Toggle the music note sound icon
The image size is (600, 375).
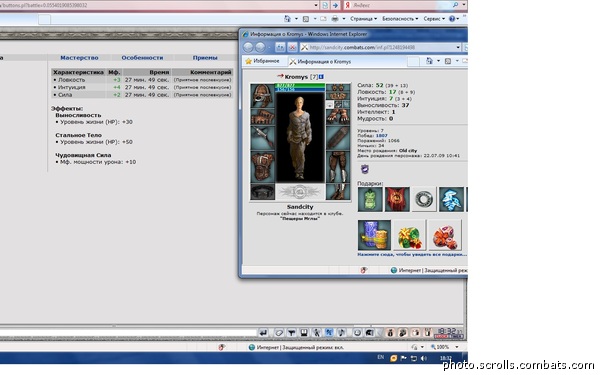[x=341, y=333]
